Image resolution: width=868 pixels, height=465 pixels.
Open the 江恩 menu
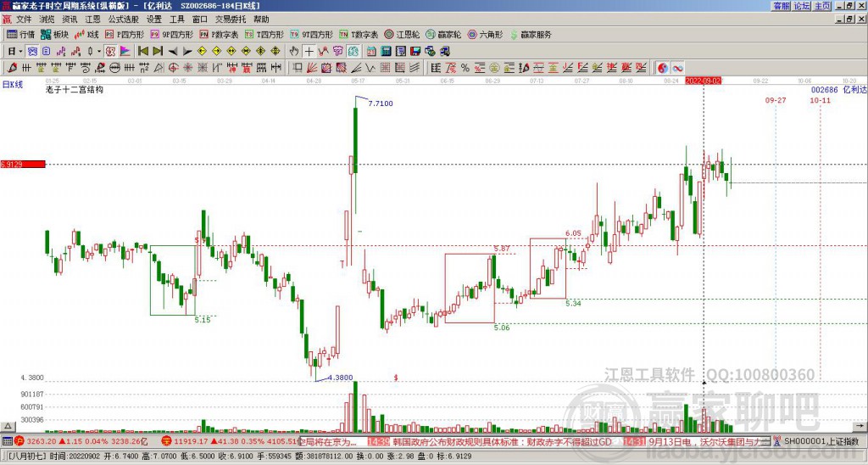click(92, 20)
